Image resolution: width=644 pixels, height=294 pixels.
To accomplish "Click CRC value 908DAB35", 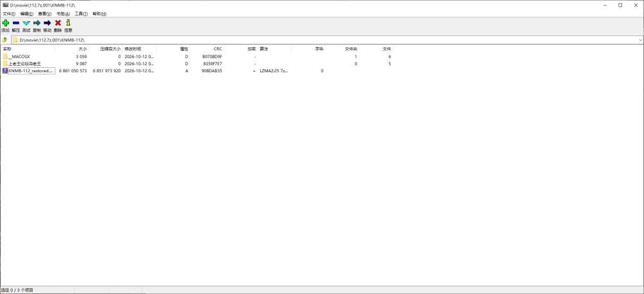I will [x=213, y=71].
